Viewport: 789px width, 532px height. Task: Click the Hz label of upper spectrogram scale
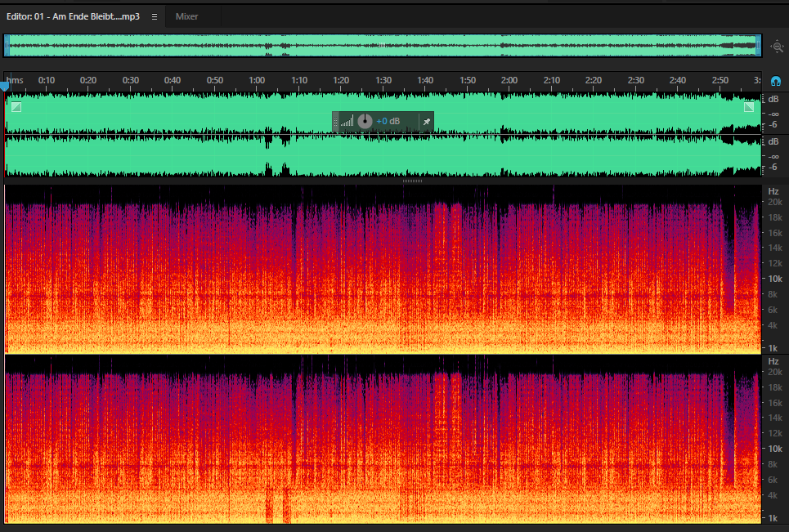[x=773, y=191]
